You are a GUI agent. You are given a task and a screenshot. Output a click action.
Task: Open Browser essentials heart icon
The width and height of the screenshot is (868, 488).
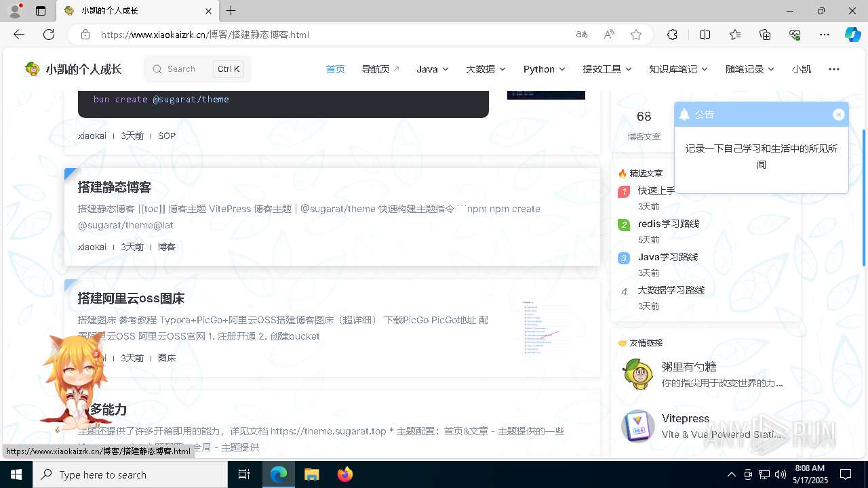[795, 35]
